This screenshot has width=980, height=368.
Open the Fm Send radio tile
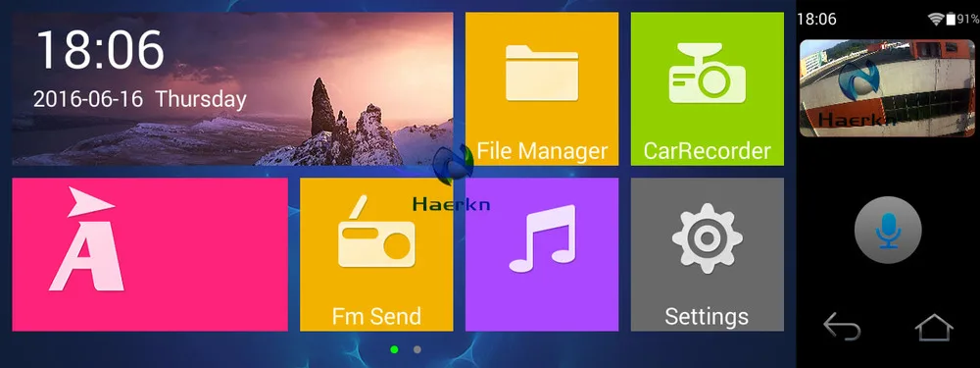376,254
